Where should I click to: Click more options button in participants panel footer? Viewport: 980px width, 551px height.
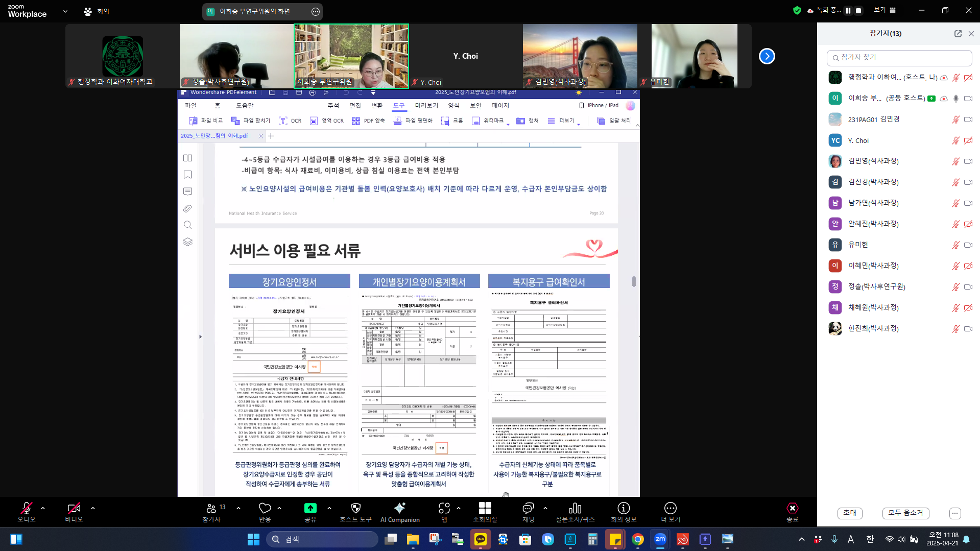pos(955,513)
